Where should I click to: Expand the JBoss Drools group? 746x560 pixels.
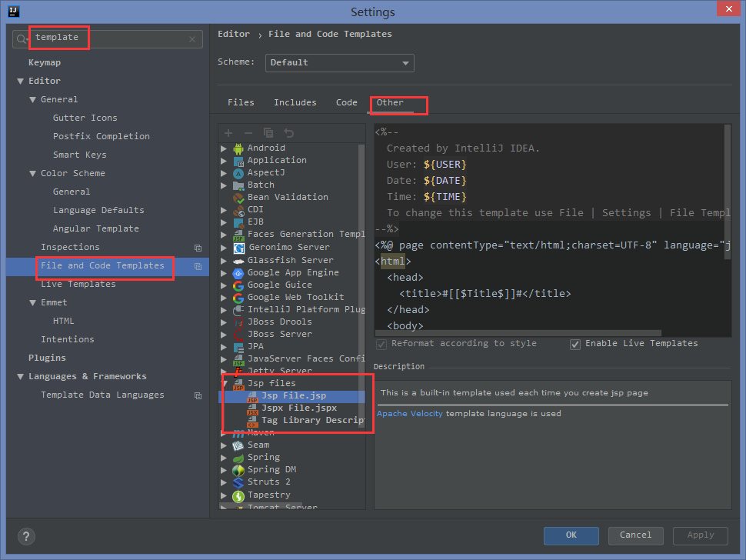224,322
